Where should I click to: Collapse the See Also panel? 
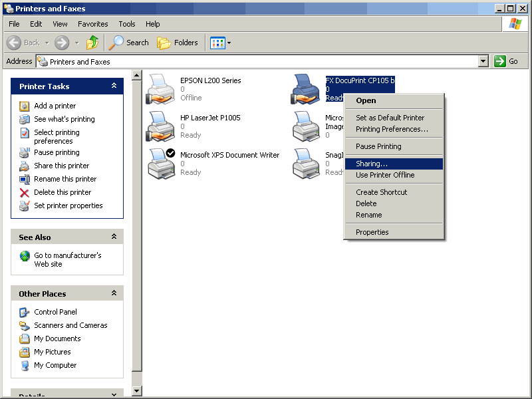[x=114, y=237]
